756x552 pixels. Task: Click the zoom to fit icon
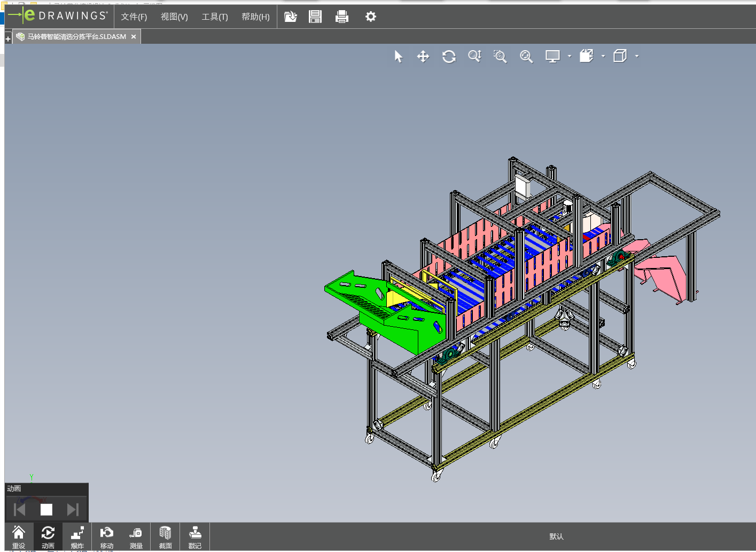point(526,57)
